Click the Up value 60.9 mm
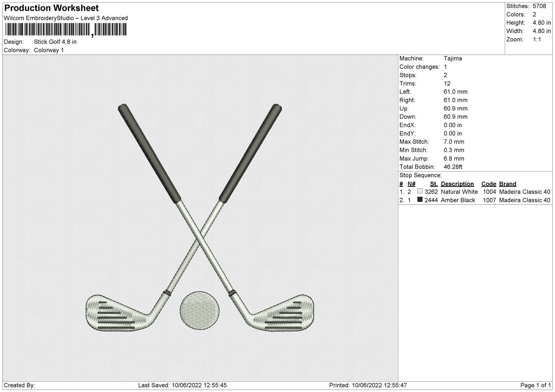The image size is (555, 392). coord(456,109)
